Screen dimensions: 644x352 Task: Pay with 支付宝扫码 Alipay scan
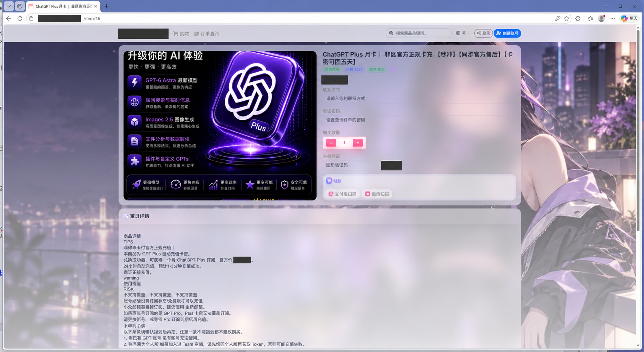pos(342,194)
